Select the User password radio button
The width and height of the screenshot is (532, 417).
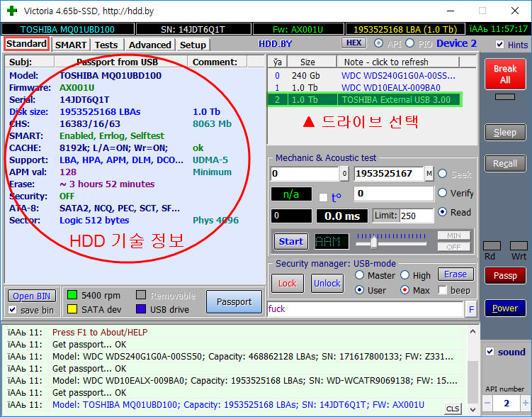[x=359, y=290]
